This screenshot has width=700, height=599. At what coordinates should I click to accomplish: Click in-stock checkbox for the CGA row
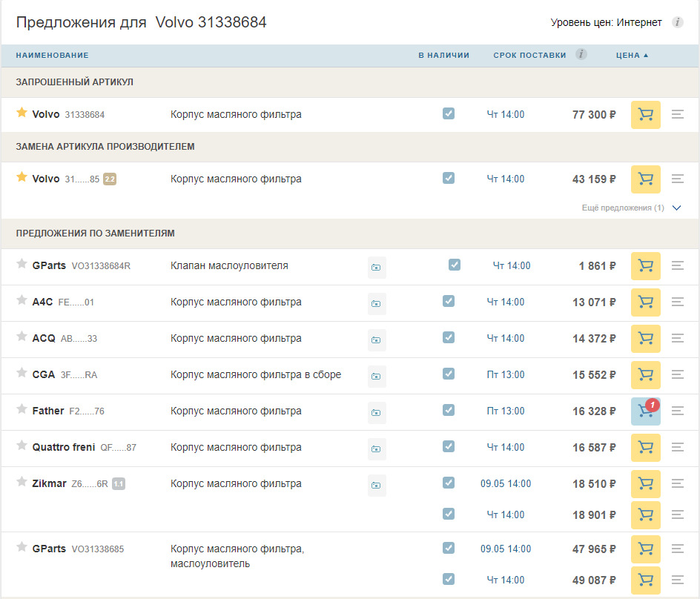(x=449, y=374)
